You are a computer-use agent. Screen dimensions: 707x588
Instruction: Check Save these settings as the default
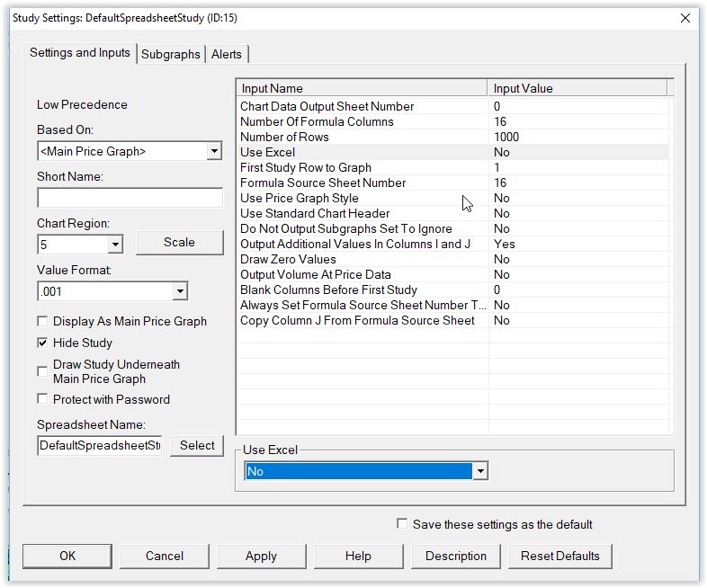click(402, 523)
